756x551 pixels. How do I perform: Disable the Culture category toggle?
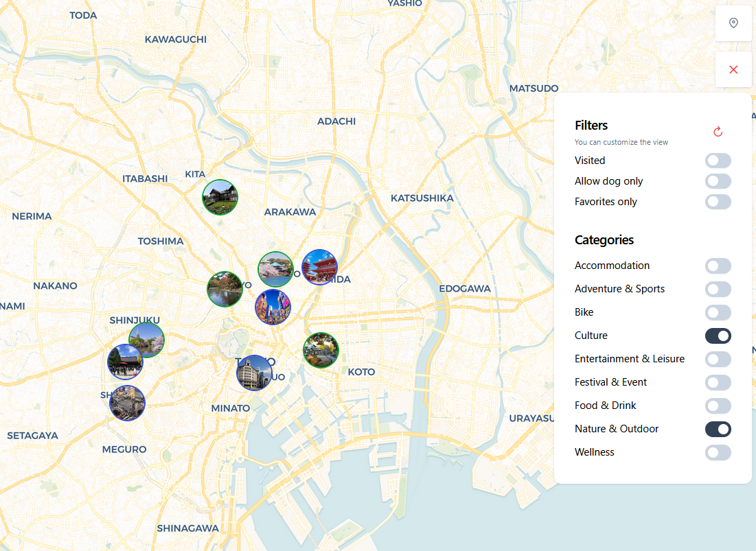(718, 336)
